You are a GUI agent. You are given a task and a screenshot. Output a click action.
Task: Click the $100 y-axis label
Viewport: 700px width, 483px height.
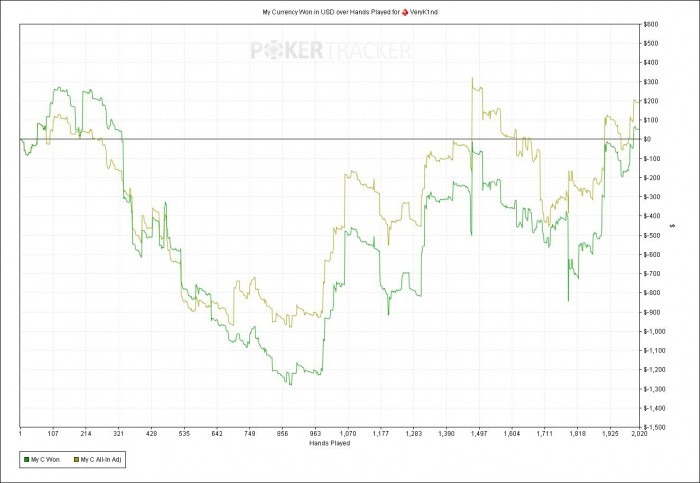650,121
